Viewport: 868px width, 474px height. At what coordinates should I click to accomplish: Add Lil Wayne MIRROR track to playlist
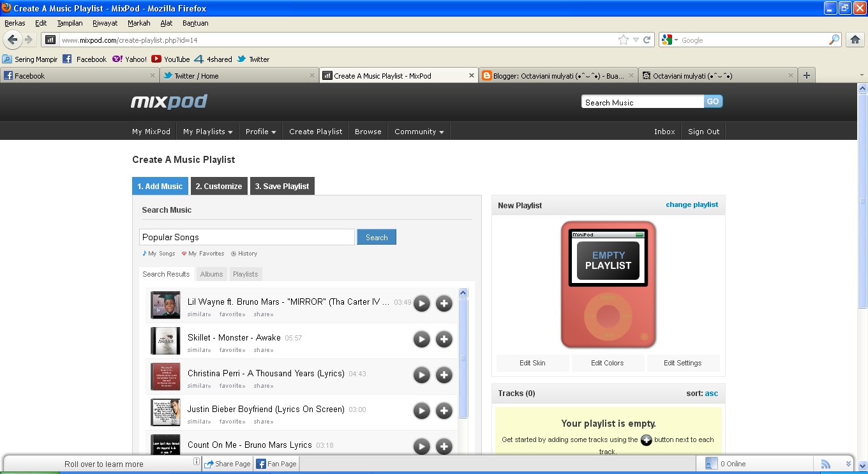tap(444, 303)
